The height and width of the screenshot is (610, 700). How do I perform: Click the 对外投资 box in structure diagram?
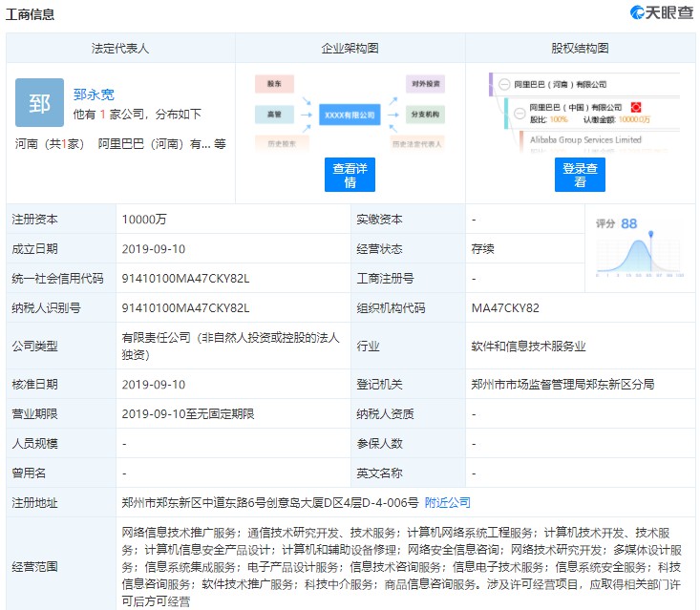click(x=426, y=84)
